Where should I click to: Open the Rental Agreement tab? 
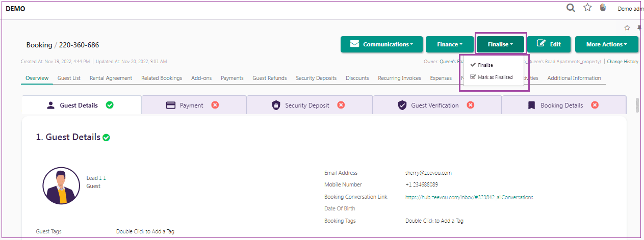111,78
